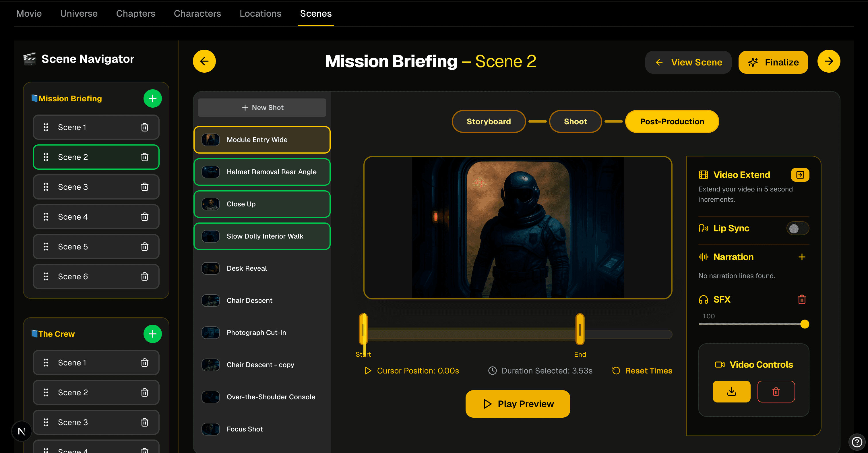Delete Scene 3 using its trash icon
The image size is (868, 453).
pyautogui.click(x=145, y=187)
